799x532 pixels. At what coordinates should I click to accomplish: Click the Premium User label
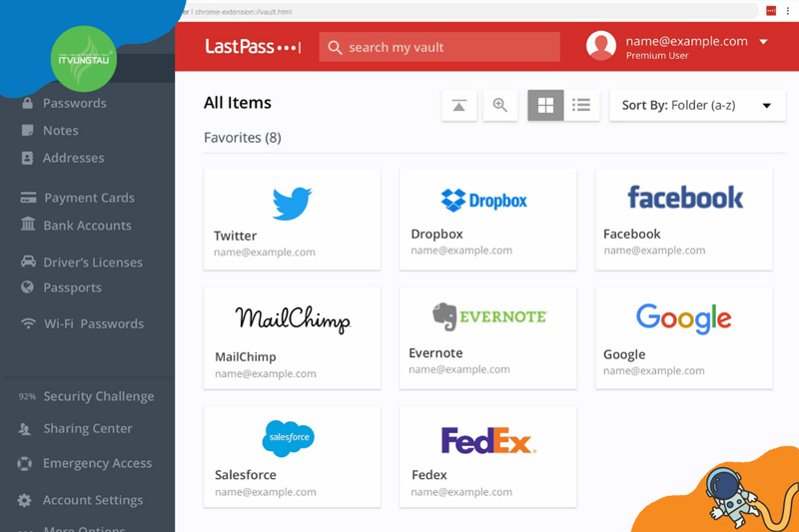pyautogui.click(x=657, y=56)
